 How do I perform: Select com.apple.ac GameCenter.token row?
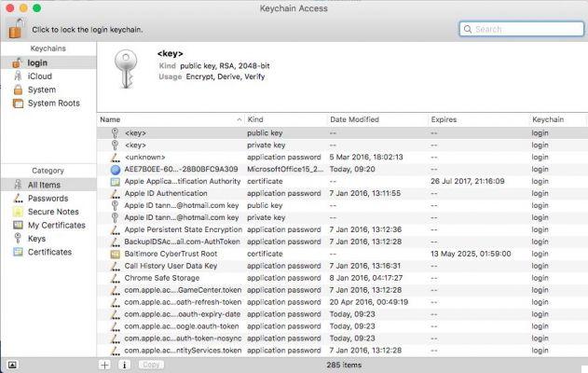tap(342, 290)
